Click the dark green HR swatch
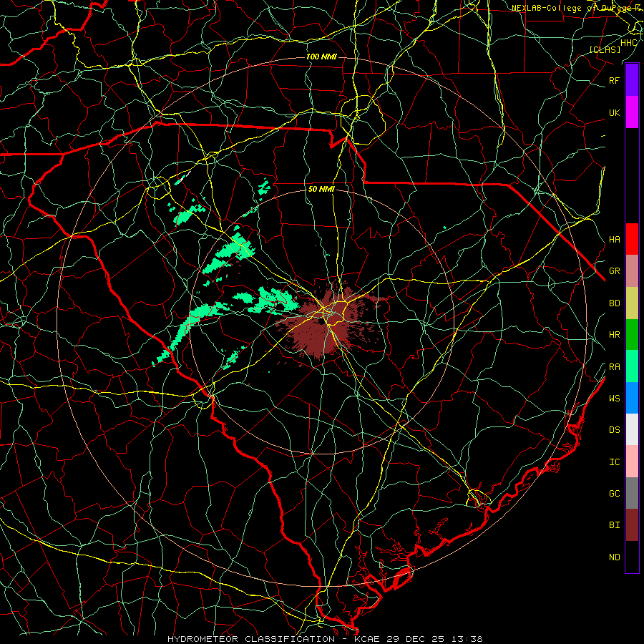644x644 pixels. (x=632, y=334)
